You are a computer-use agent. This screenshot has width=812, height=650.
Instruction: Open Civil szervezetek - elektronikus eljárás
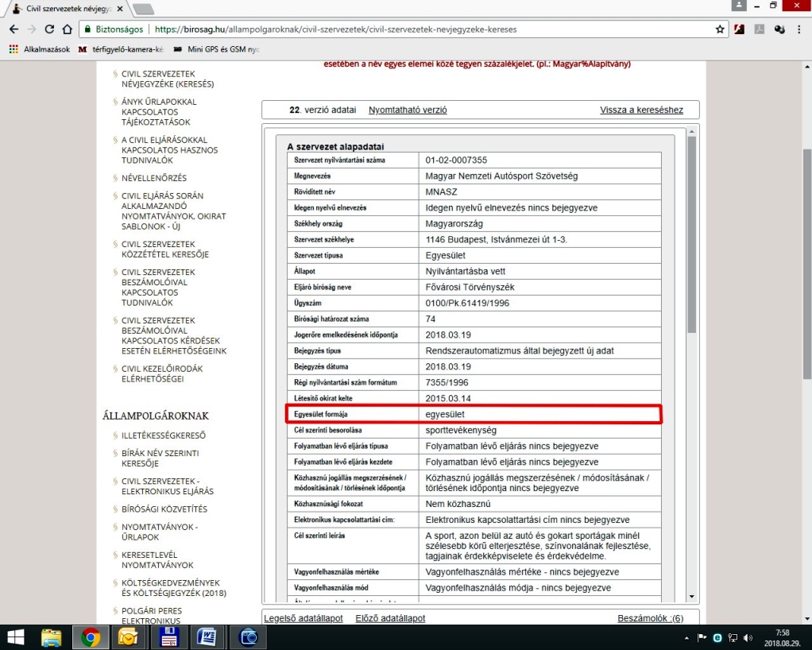pos(168,486)
